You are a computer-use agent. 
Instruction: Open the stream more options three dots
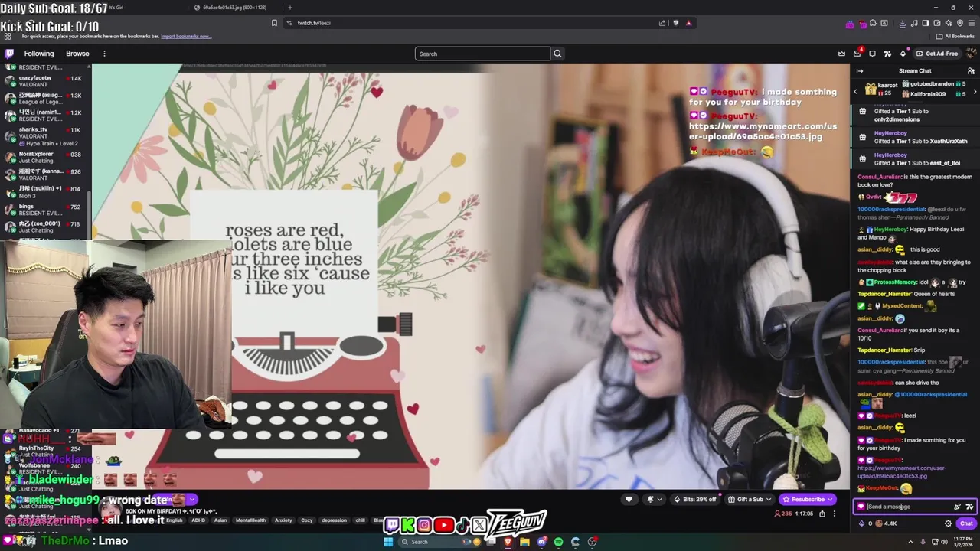[x=835, y=514]
